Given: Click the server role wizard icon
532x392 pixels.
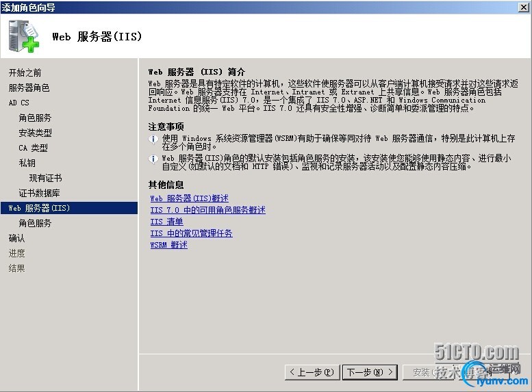Looking at the screenshot, I should click(23, 36).
